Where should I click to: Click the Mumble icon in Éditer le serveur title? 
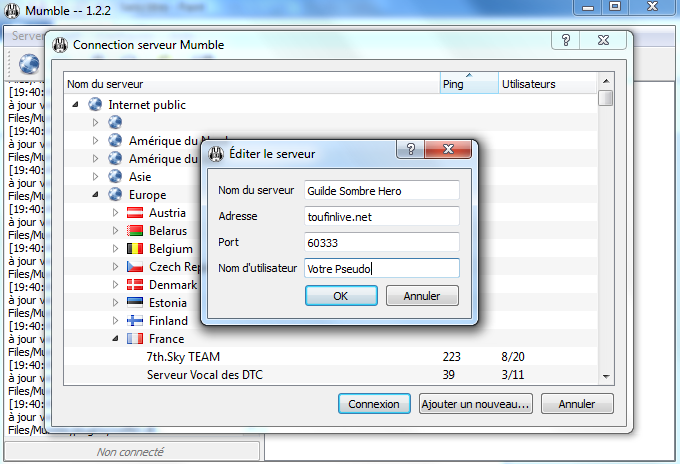216,154
